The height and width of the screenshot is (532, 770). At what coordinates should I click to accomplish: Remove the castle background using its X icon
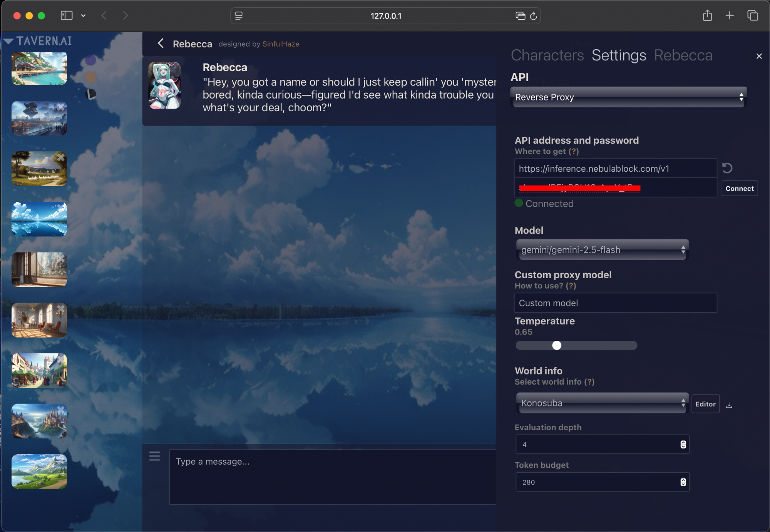tap(62, 409)
